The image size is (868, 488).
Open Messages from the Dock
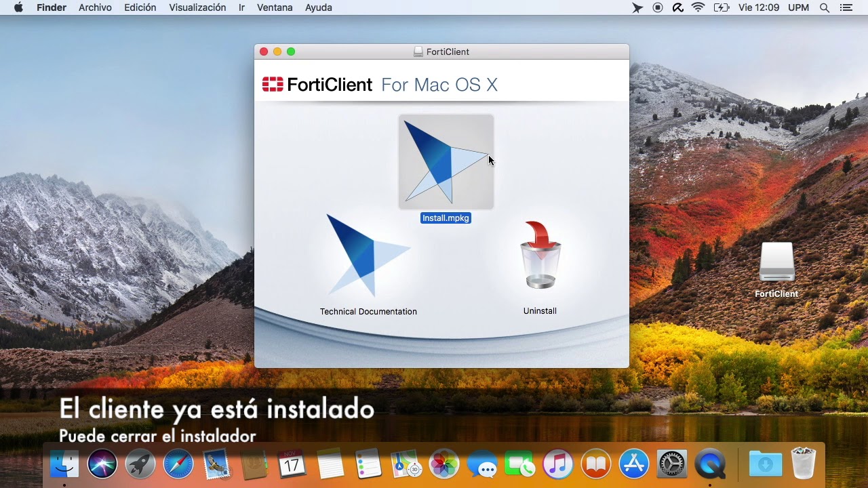pos(482,466)
